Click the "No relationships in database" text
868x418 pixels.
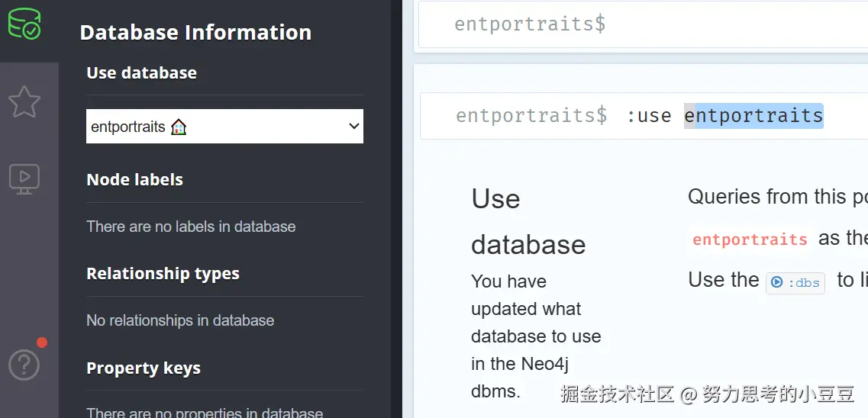[180, 320]
